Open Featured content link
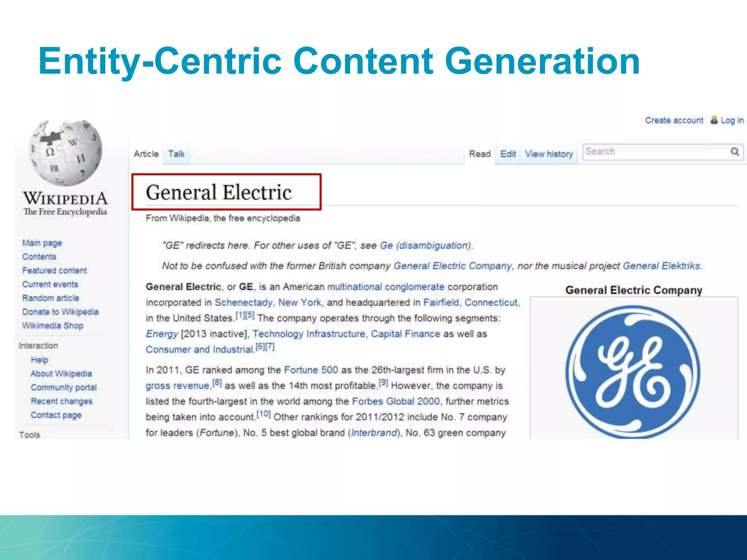 (x=54, y=271)
